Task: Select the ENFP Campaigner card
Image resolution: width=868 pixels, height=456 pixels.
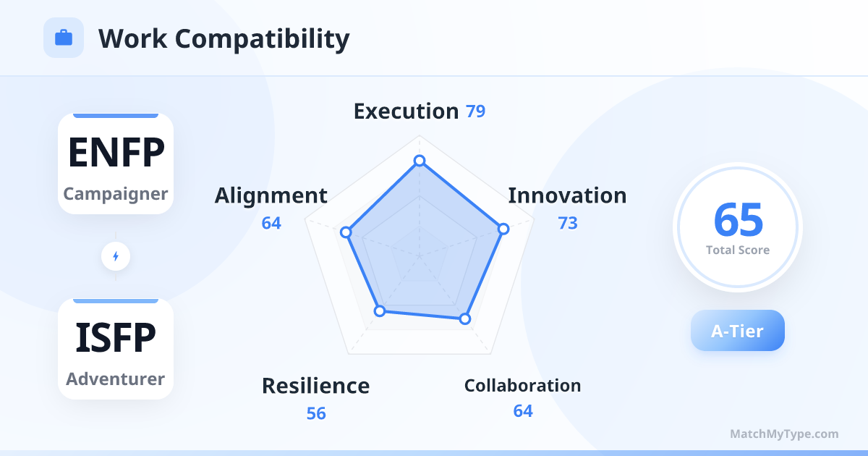Action: coord(116,164)
